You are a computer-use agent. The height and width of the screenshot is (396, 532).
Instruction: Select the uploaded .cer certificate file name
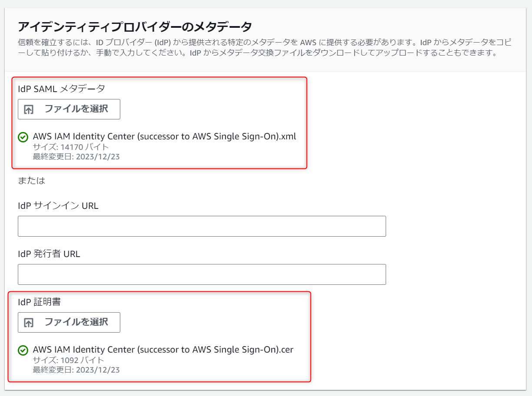163,350
